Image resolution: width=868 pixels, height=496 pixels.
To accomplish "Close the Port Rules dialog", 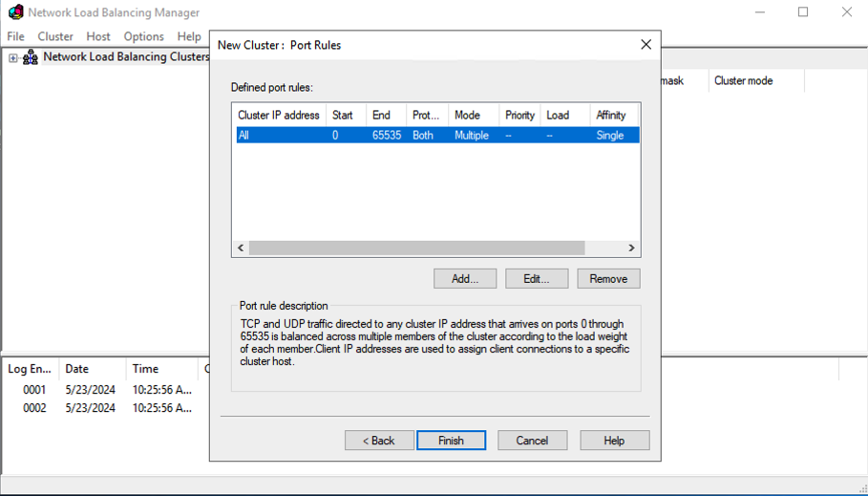I will tap(646, 45).
